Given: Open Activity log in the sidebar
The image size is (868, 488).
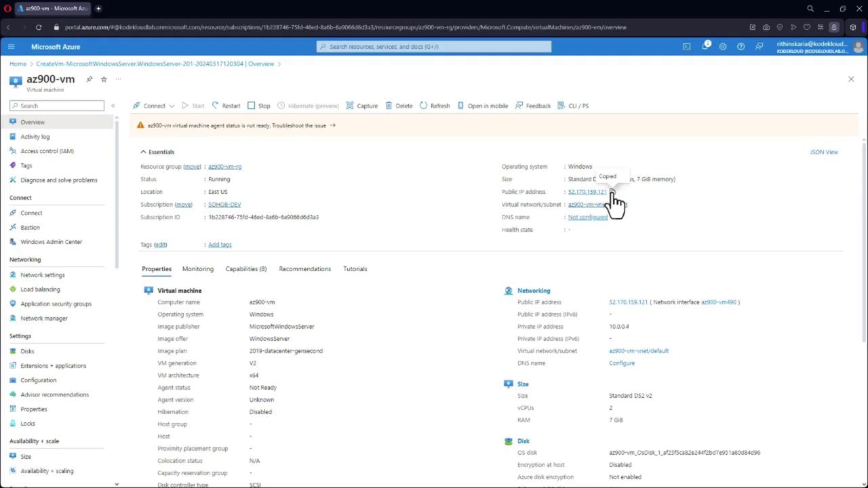Looking at the screenshot, I should coord(35,137).
